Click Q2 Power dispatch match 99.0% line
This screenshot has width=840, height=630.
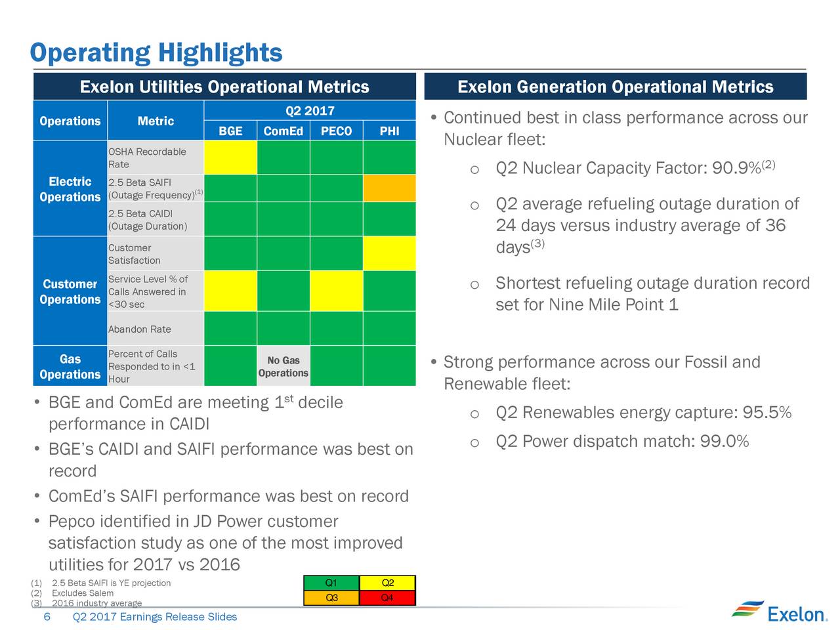[610, 441]
